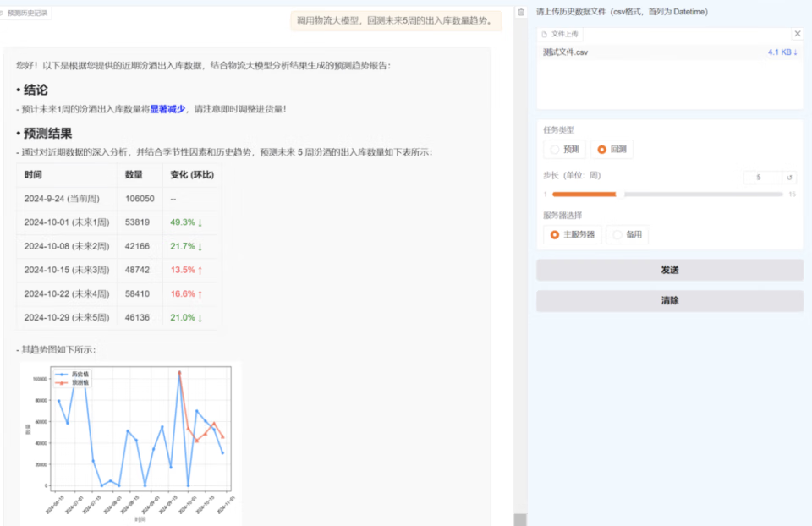Screen dimensions: 812x526
Task: Reset step length with the refresh icon
Action: click(789, 177)
